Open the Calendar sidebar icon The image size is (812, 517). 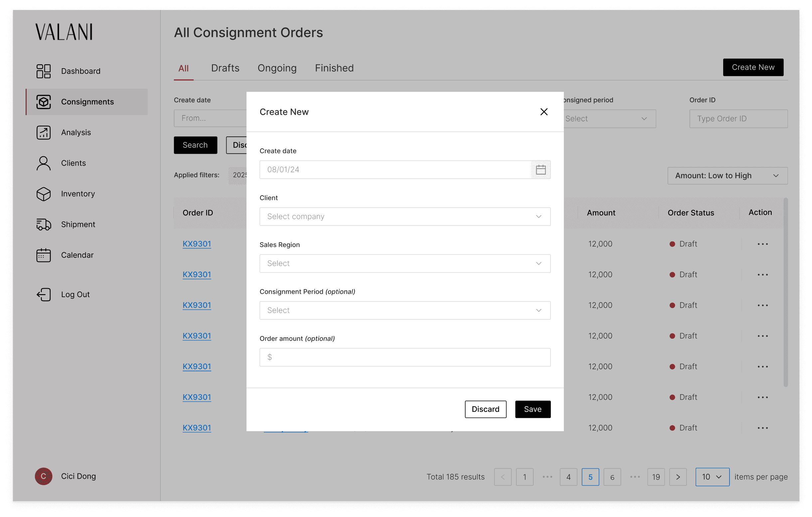point(44,255)
